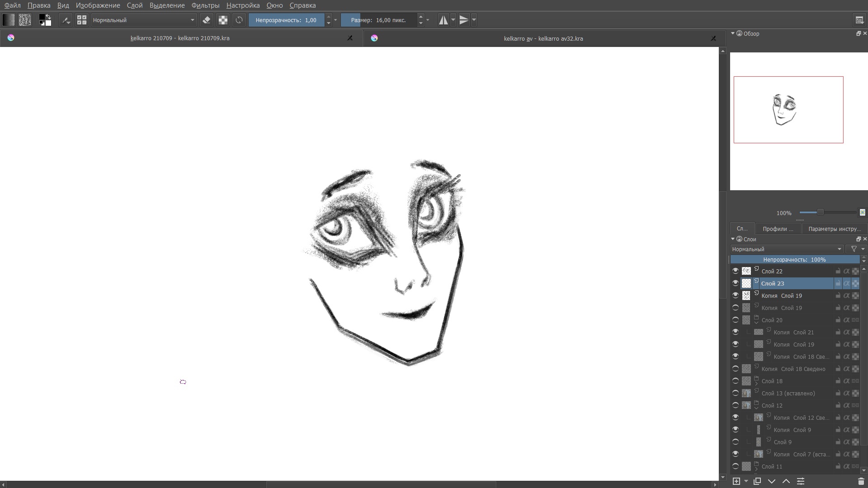Screen dimensions: 868x488
Task: Click the reload original preset icon
Action: click(239, 20)
